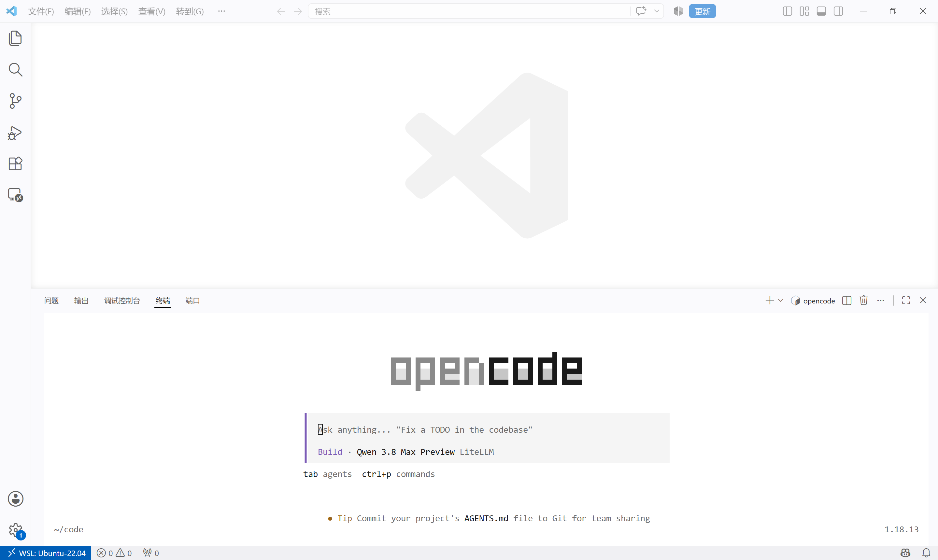The height and width of the screenshot is (560, 938).
Task: Switch to the 调试控制台 panel tab
Action: click(x=122, y=301)
